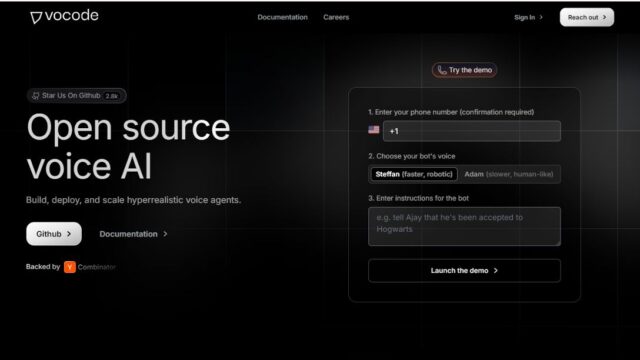
Task: Click the Github star icon in badge
Action: (x=36, y=96)
